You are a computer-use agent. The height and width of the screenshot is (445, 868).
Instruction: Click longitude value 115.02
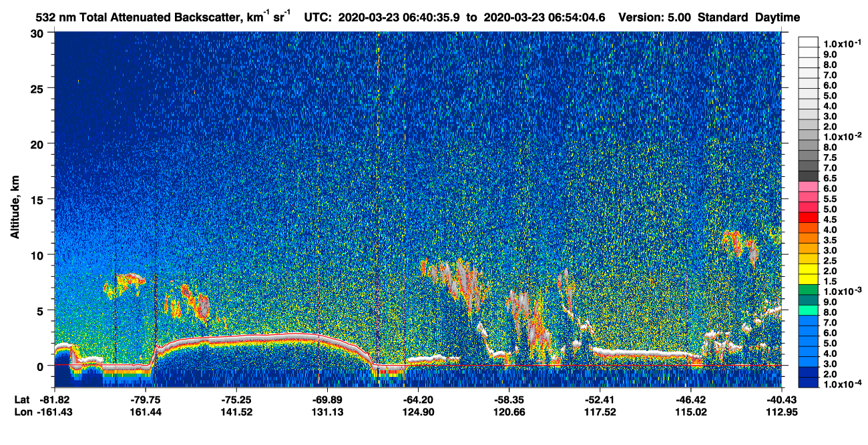pos(690,412)
